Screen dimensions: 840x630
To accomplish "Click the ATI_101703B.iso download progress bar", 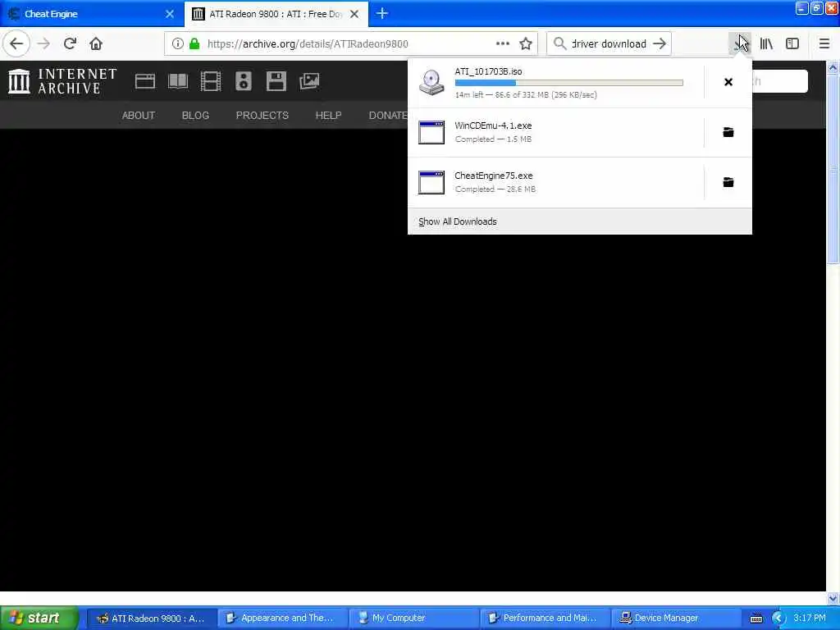I will (569, 83).
